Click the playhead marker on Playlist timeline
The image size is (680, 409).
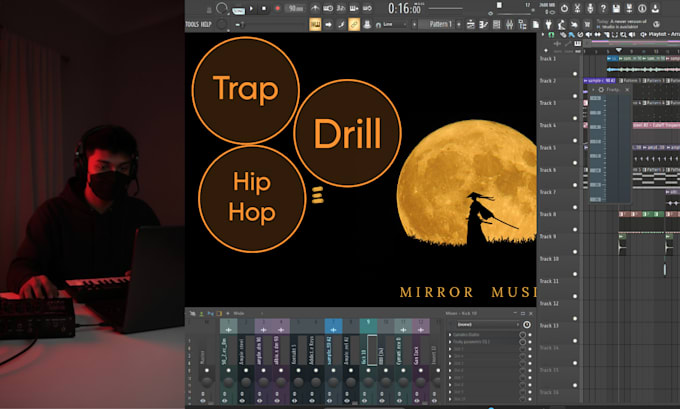[619, 50]
